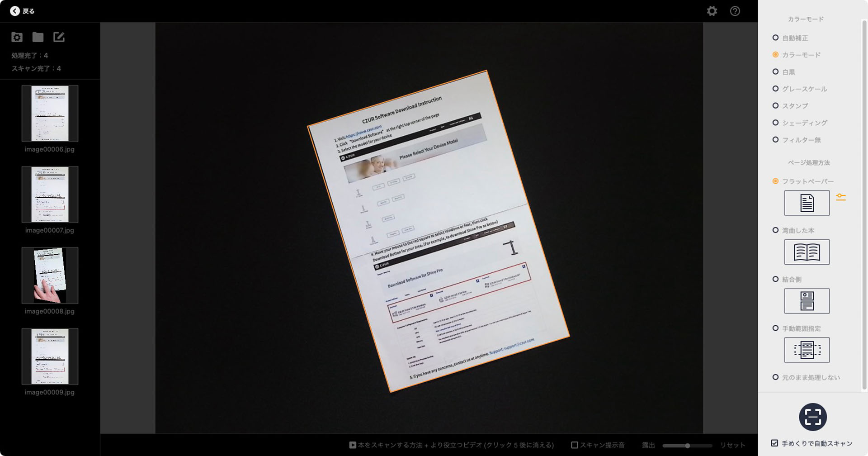This screenshot has width=868, height=456.
Task: Click the image00007.jpg file name
Action: coord(50,230)
